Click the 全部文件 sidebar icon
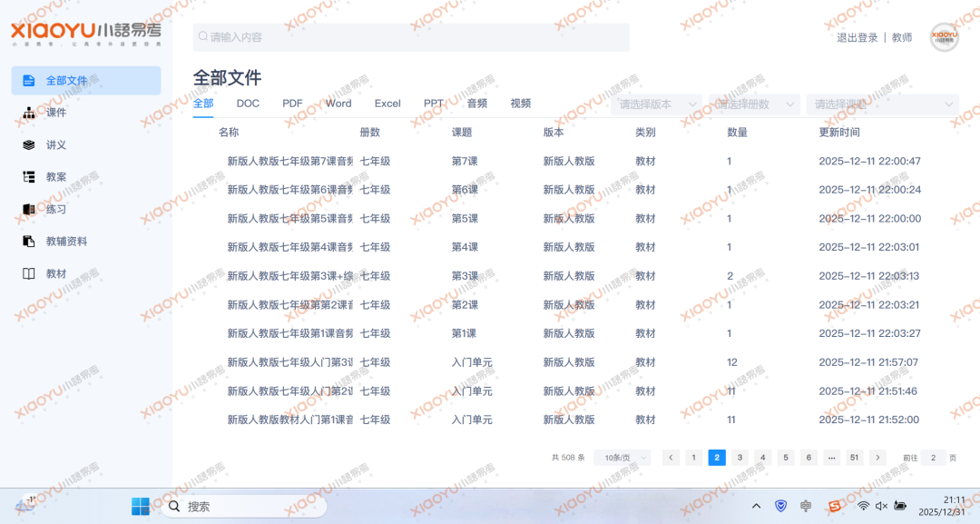The height and width of the screenshot is (524, 980). 29,81
